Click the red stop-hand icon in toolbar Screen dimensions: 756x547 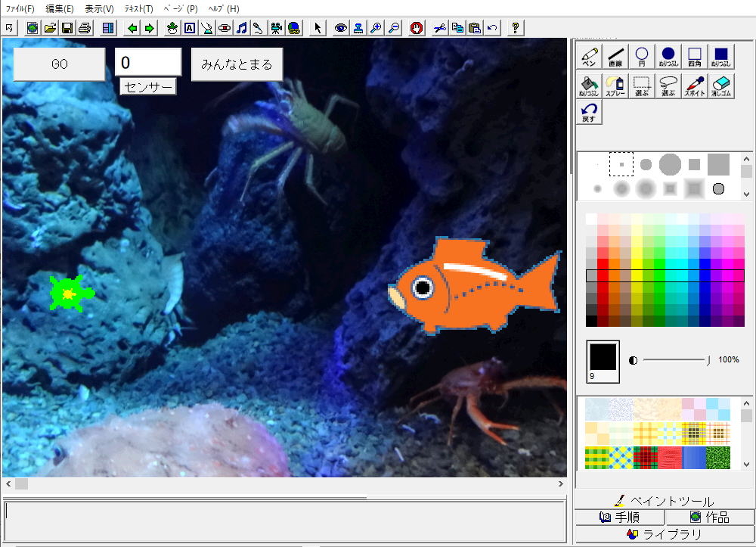(x=416, y=28)
